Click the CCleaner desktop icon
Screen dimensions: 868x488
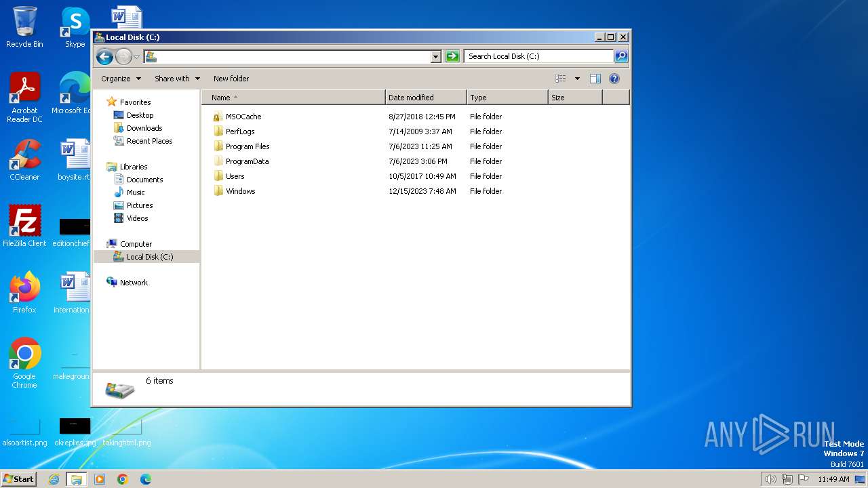pyautogui.click(x=24, y=160)
